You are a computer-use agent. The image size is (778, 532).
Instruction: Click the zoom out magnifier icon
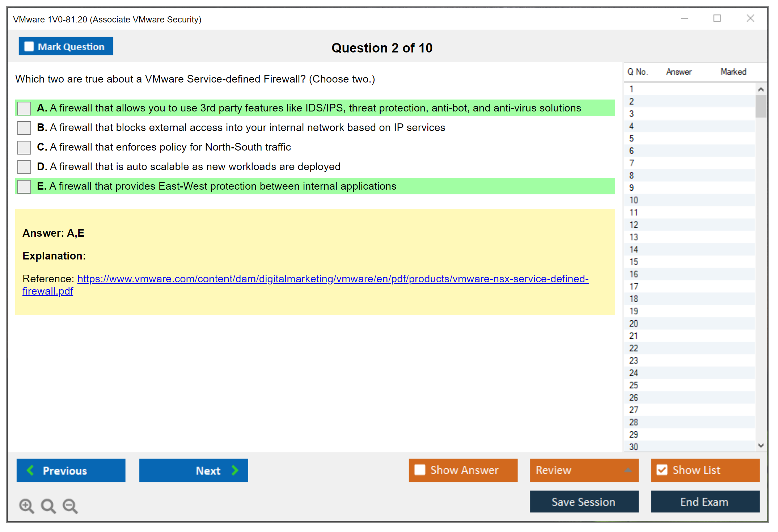click(70, 506)
